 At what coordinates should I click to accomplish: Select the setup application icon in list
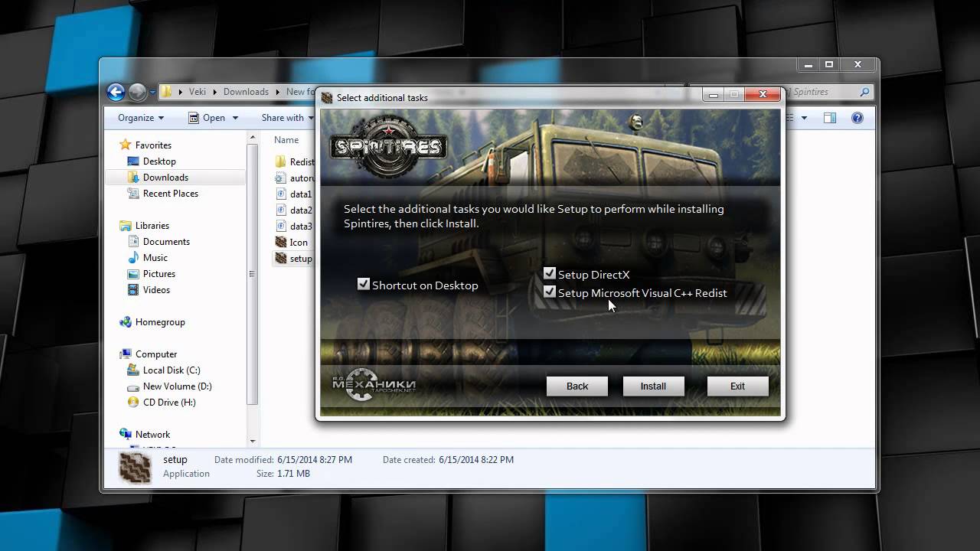tap(281, 259)
